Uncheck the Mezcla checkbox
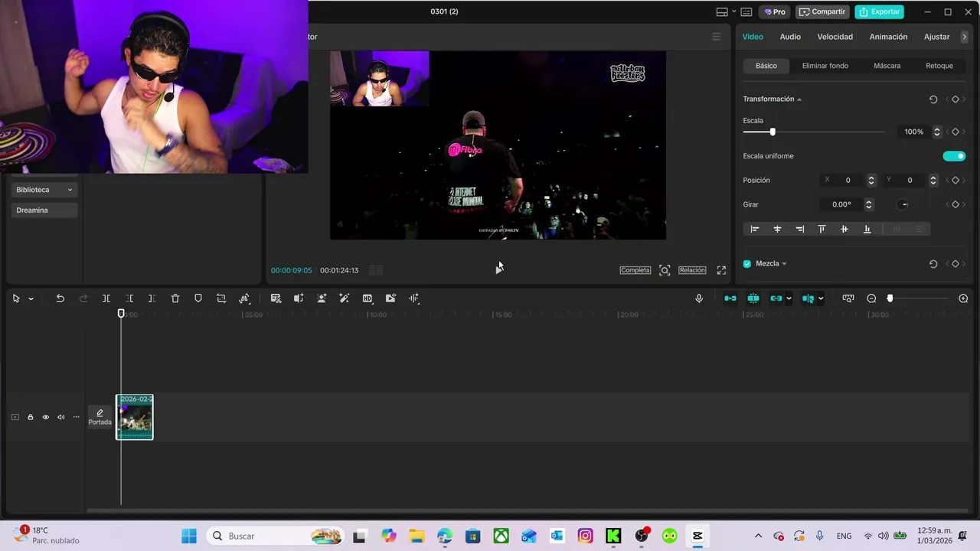Image resolution: width=980 pixels, height=551 pixels. (x=747, y=264)
